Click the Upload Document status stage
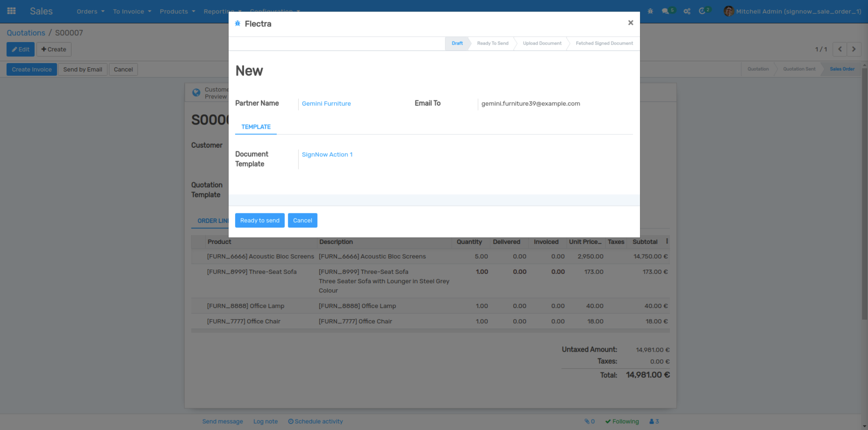This screenshot has height=430, width=868. pos(542,43)
